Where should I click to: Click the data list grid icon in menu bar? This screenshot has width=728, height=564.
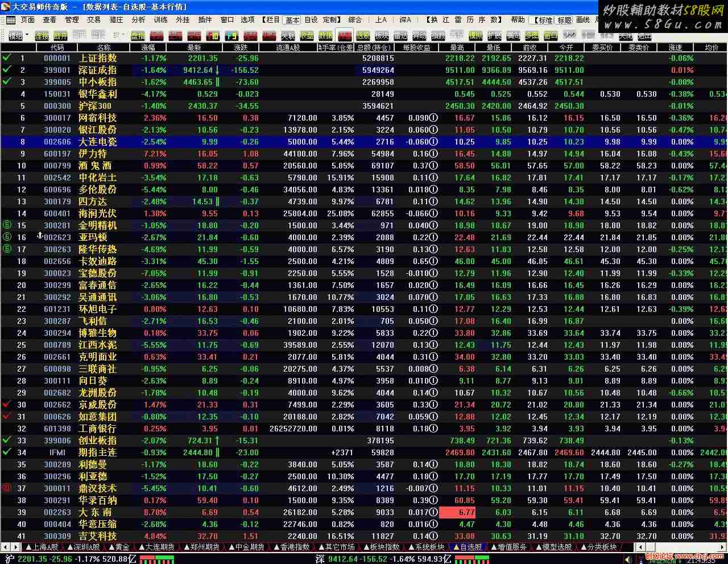coord(10,20)
